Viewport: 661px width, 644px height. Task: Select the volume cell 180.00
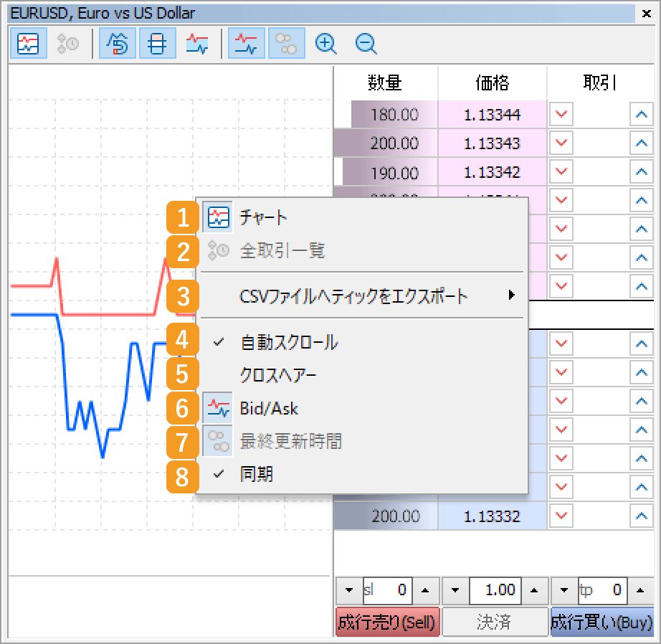click(386, 114)
